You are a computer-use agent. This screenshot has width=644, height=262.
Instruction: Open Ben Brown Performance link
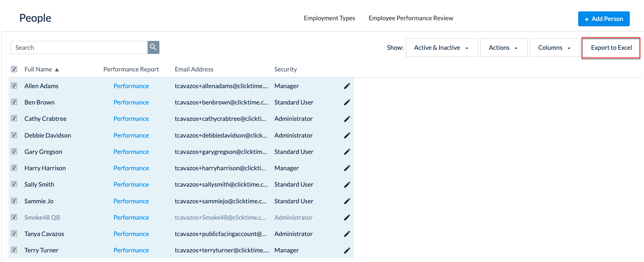coord(131,102)
